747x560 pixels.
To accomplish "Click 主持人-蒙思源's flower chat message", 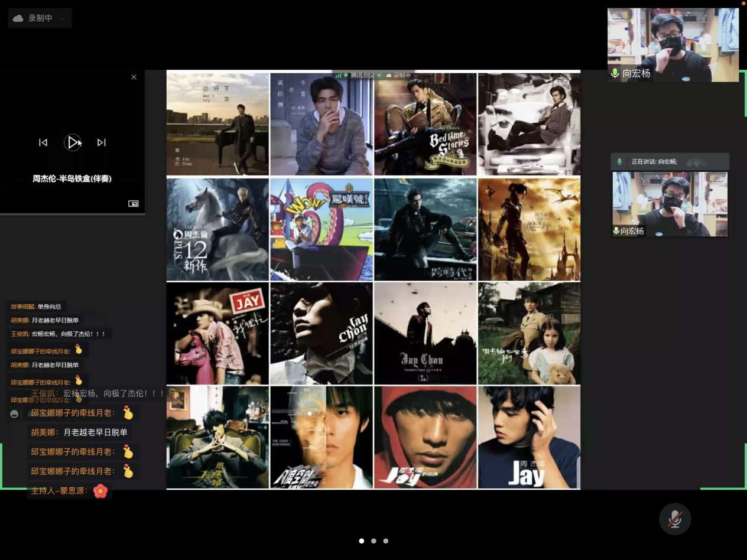I will point(69,491).
